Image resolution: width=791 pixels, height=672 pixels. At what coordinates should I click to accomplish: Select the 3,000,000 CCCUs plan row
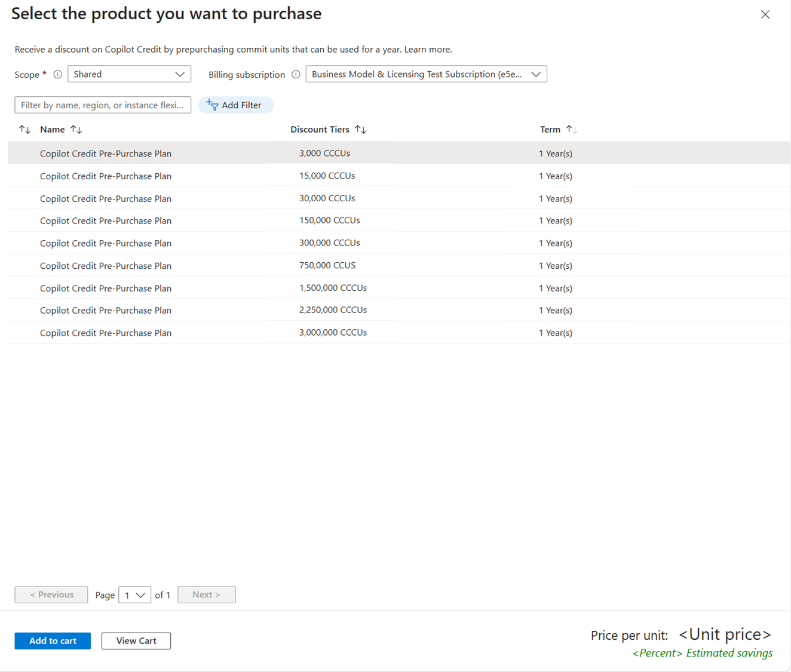[398, 333]
